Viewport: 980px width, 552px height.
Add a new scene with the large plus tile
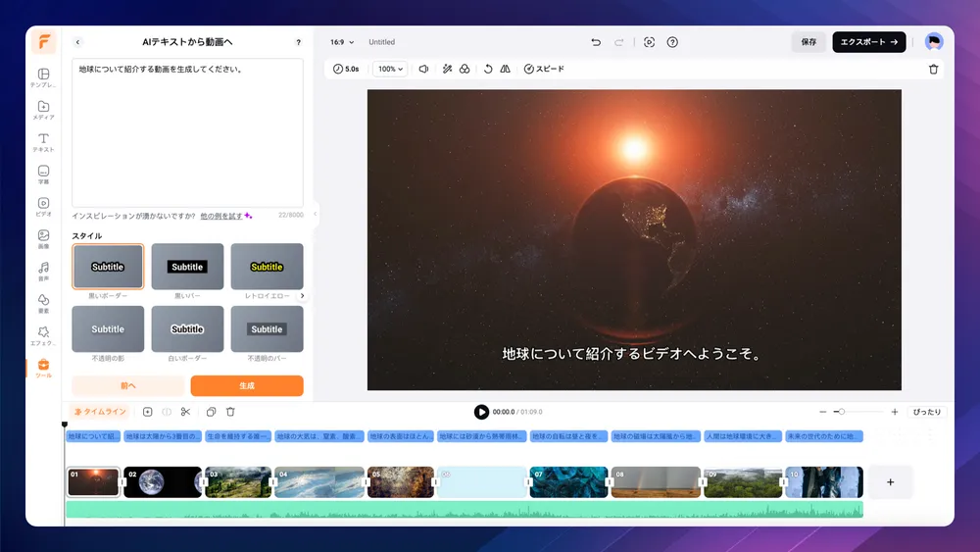(x=890, y=482)
